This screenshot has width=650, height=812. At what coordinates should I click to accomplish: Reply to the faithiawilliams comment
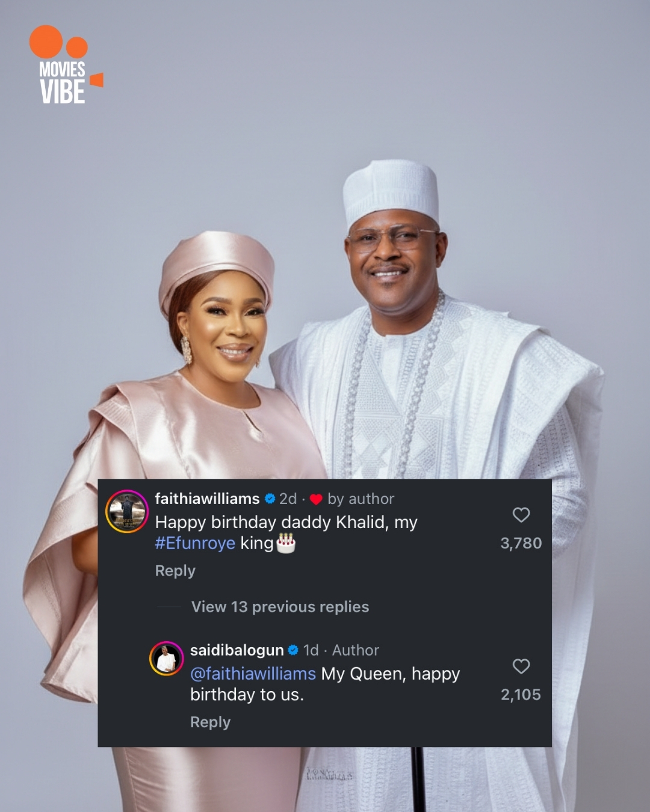[175, 571]
